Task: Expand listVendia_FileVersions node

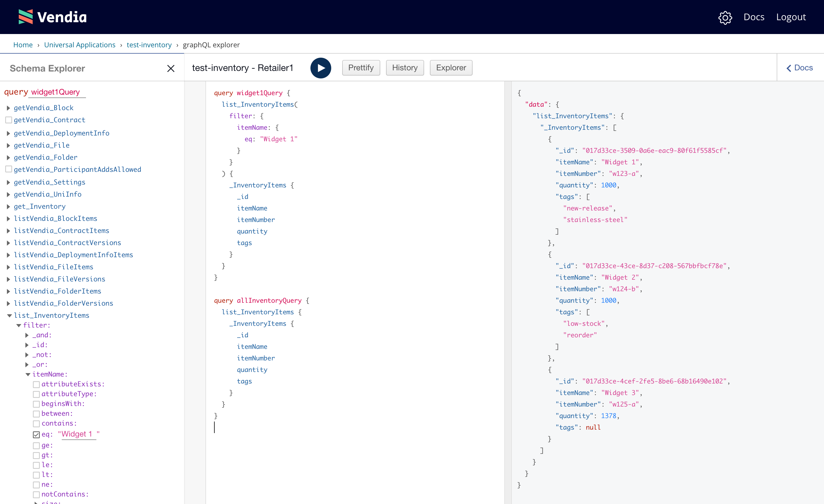Action: tap(8, 279)
